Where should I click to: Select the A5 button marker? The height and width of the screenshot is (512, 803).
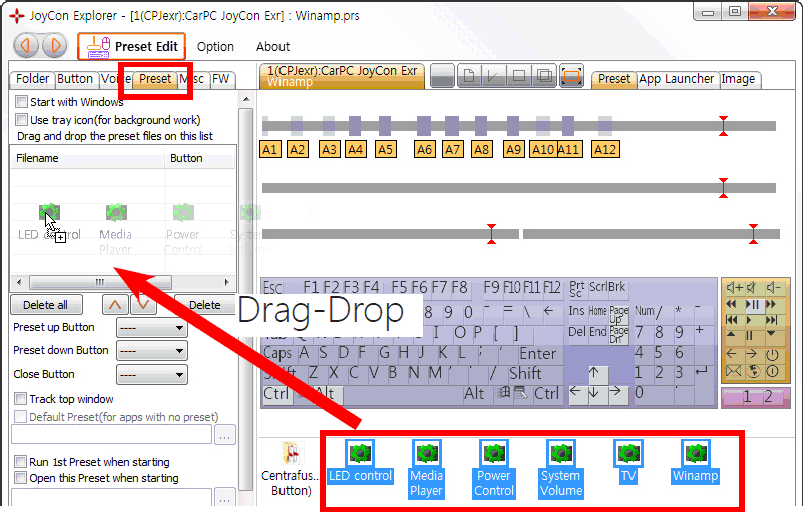tap(386, 150)
